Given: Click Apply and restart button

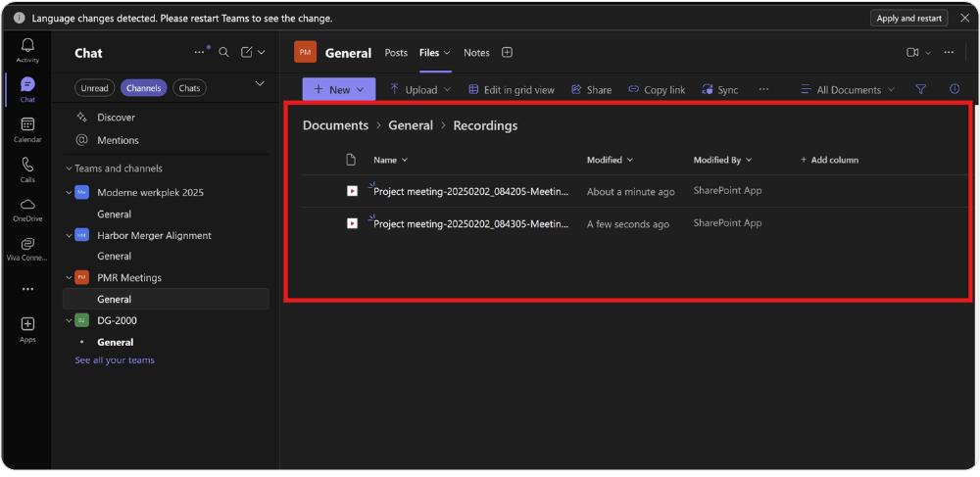Looking at the screenshot, I should pos(908,18).
